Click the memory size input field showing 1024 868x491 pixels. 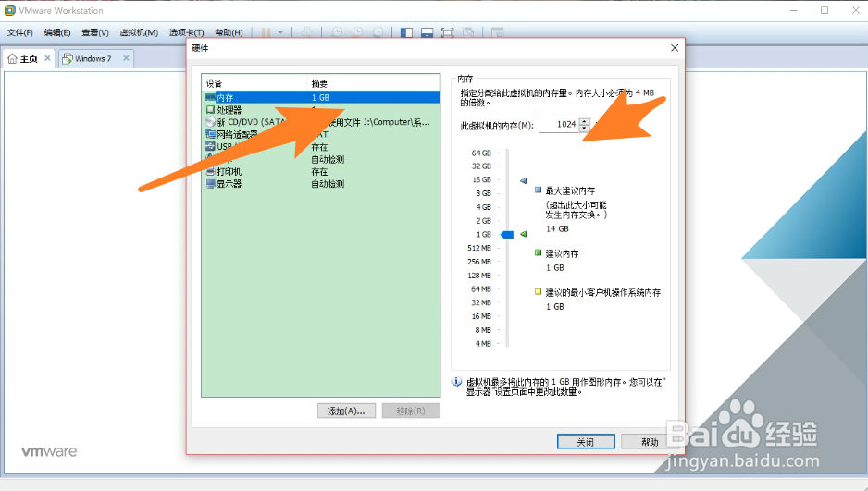(559, 125)
